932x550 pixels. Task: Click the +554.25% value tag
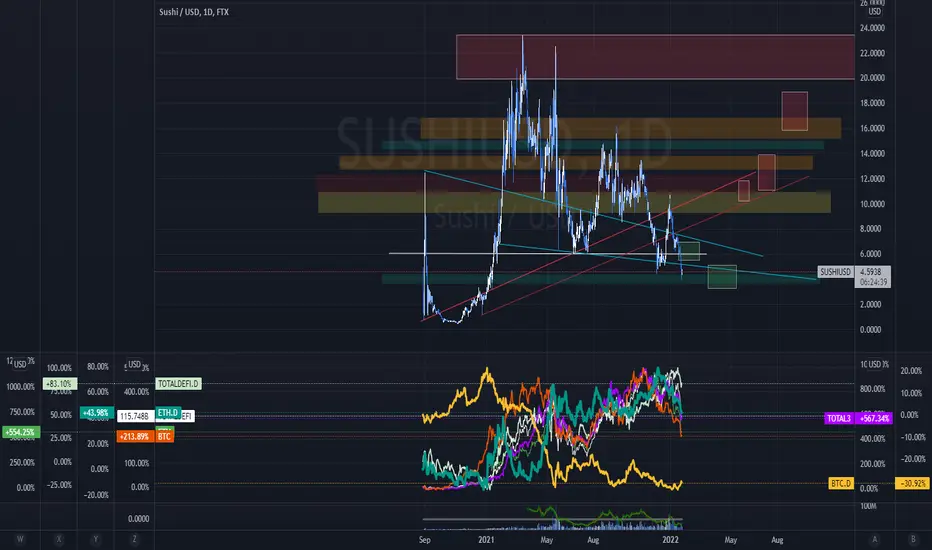tap(21, 432)
